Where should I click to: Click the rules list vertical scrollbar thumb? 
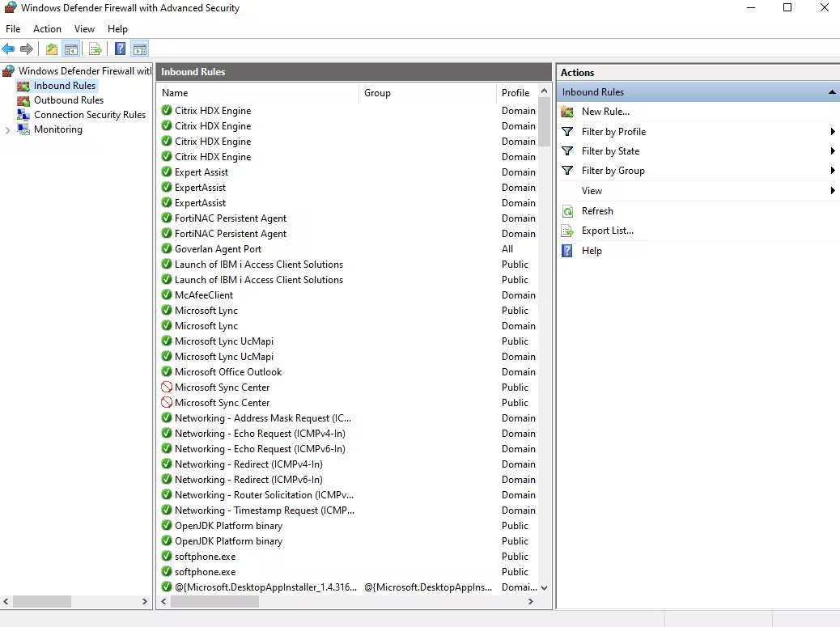coord(545,122)
